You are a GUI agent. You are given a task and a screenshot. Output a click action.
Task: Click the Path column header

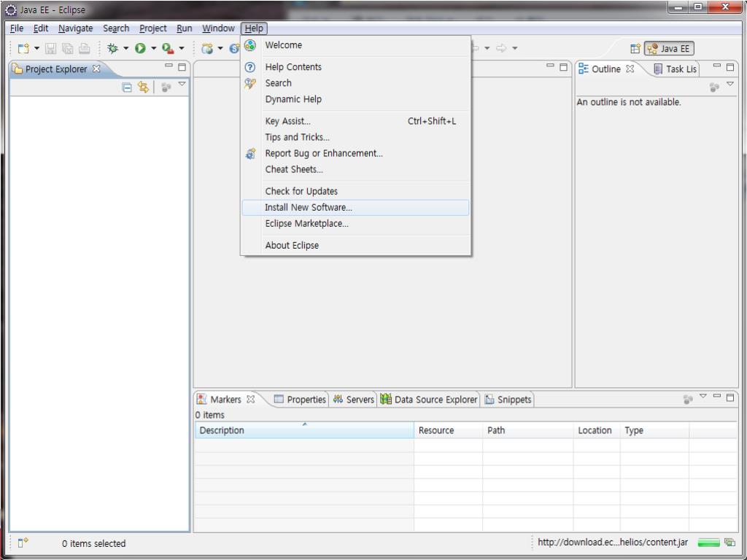coord(528,430)
